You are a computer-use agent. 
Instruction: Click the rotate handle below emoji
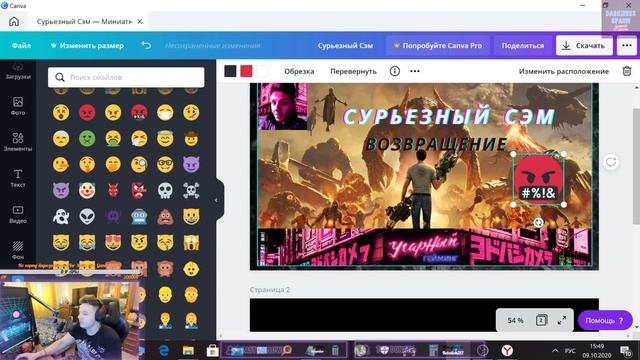pyautogui.click(x=538, y=222)
